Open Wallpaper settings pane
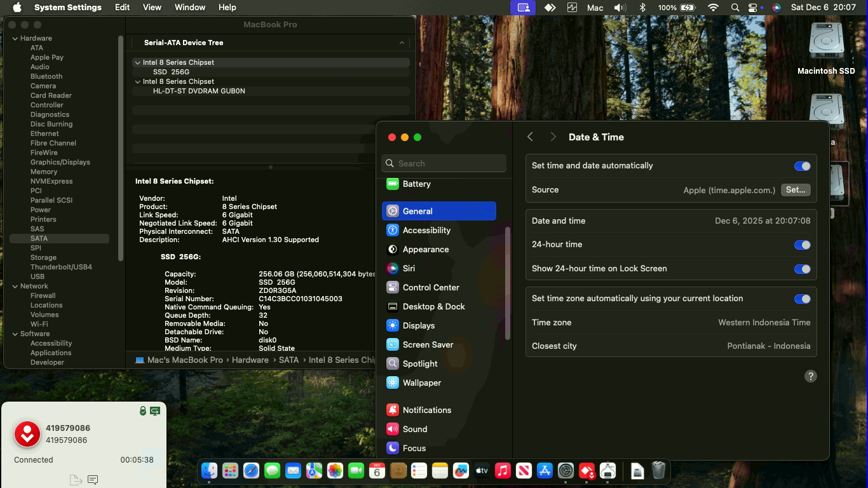Viewport: 868px width, 488px height. [421, 383]
